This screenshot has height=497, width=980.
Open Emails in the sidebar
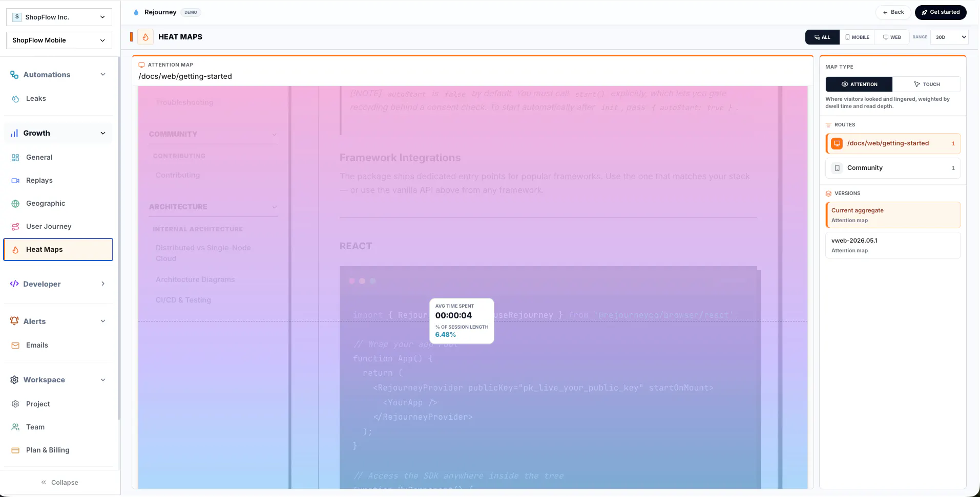[x=58, y=345]
